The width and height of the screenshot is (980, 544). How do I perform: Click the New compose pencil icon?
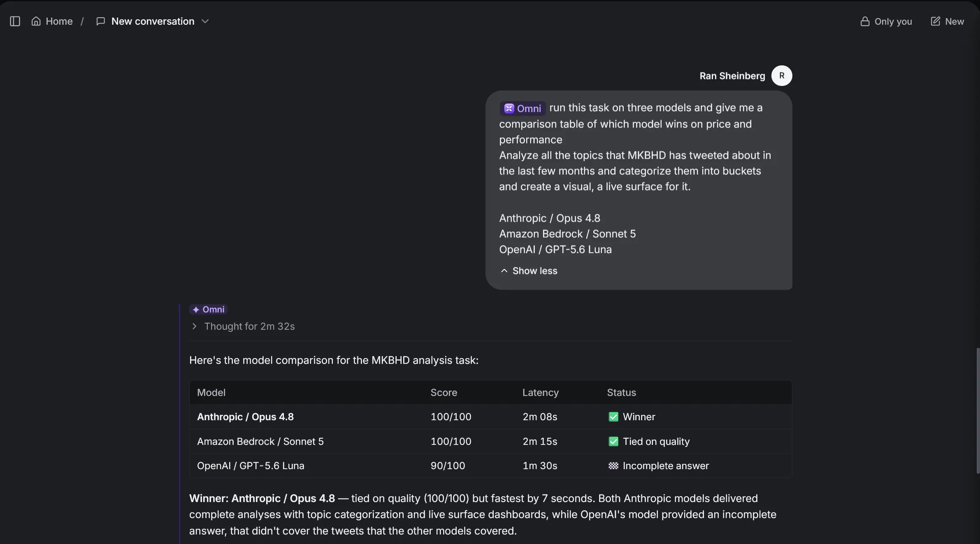point(935,21)
